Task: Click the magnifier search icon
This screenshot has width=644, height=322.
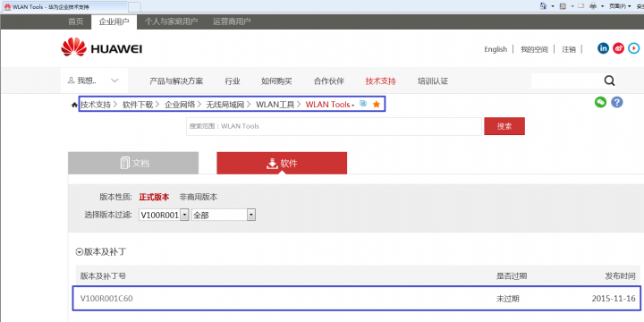Action: pyautogui.click(x=609, y=80)
